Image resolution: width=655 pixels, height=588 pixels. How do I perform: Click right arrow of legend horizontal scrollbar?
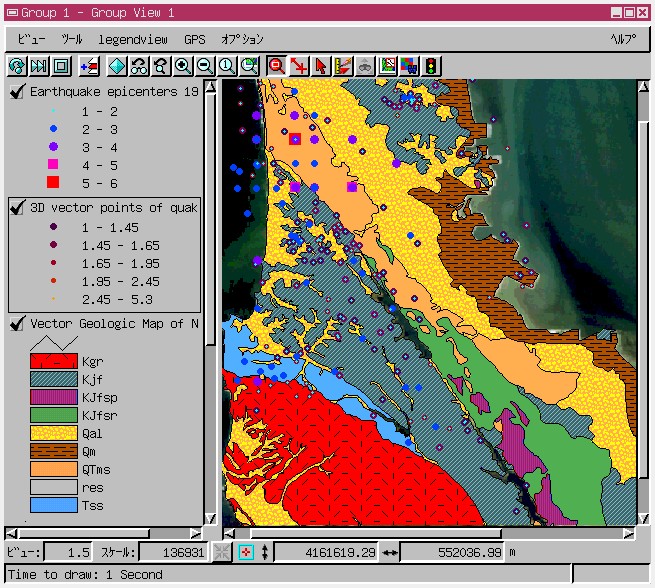point(196,533)
